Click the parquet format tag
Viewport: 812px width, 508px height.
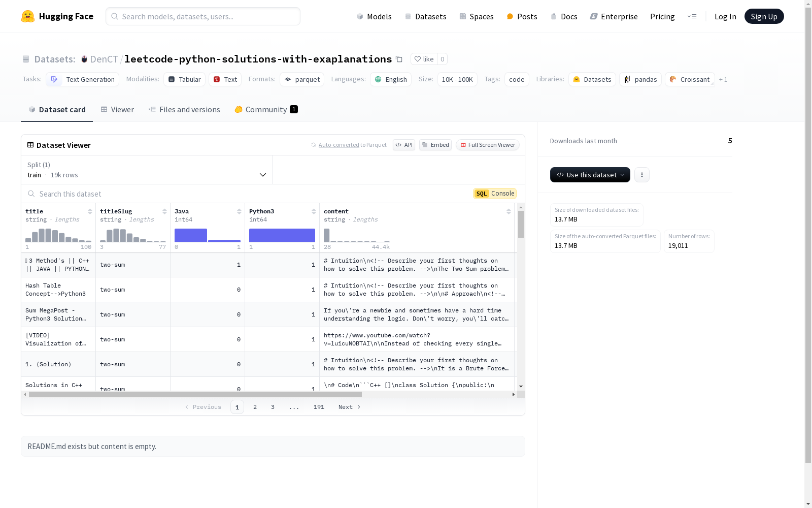(302, 79)
